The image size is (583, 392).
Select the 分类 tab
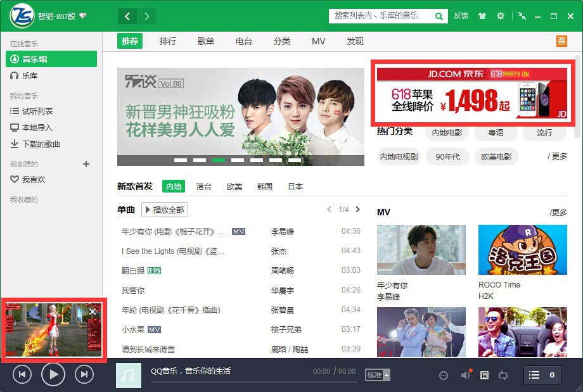tap(282, 41)
